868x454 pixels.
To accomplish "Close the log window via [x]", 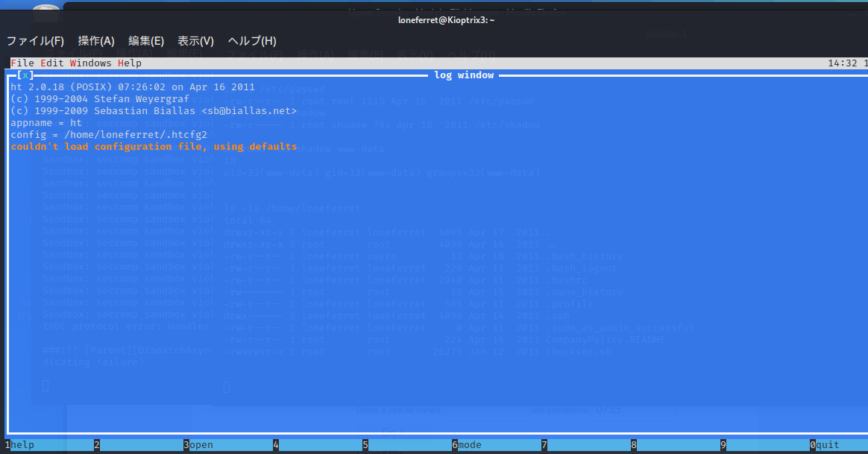I will [25, 75].
